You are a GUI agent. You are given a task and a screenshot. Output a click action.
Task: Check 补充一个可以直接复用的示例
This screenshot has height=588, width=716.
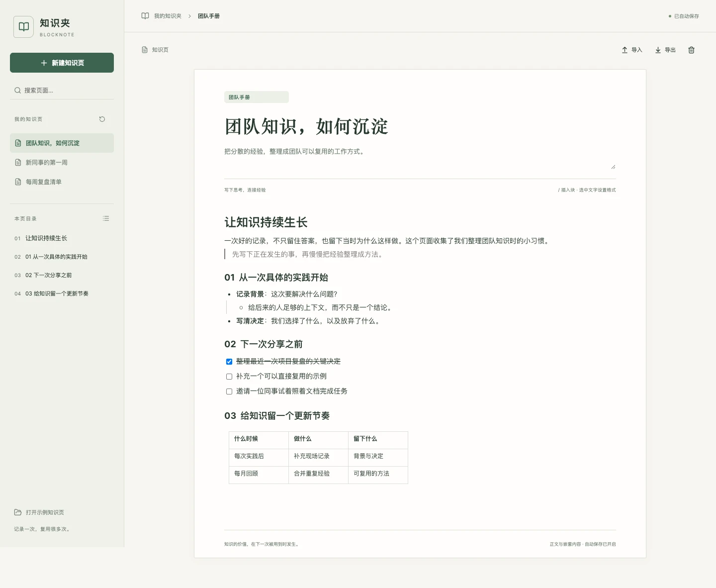pyautogui.click(x=229, y=377)
